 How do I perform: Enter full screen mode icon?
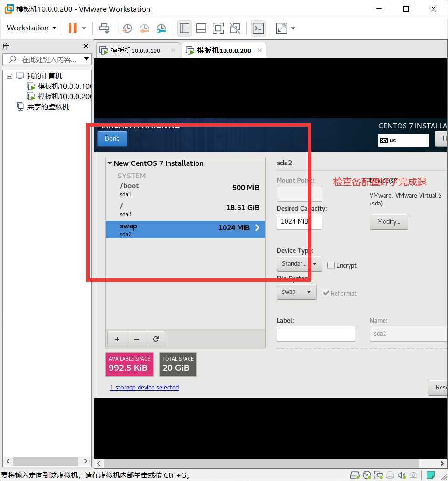[218, 28]
